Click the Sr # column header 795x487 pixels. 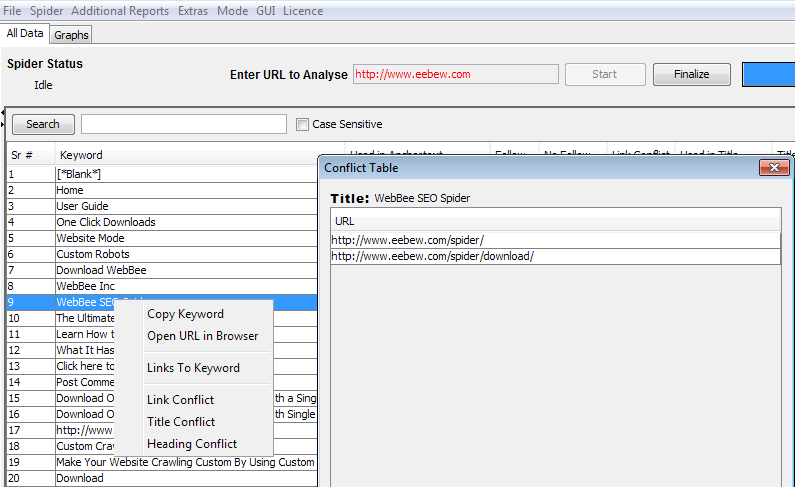pyautogui.click(x=30, y=155)
